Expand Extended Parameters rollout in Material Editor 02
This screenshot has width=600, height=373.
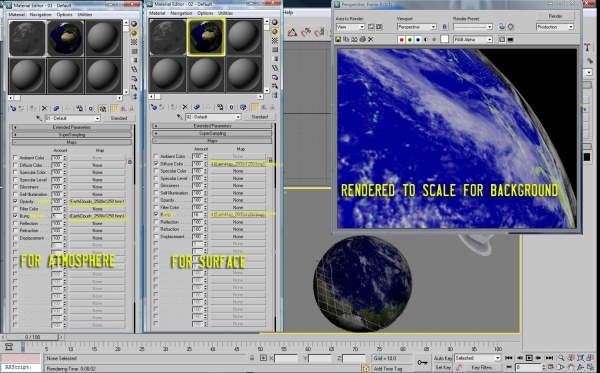click(x=212, y=126)
